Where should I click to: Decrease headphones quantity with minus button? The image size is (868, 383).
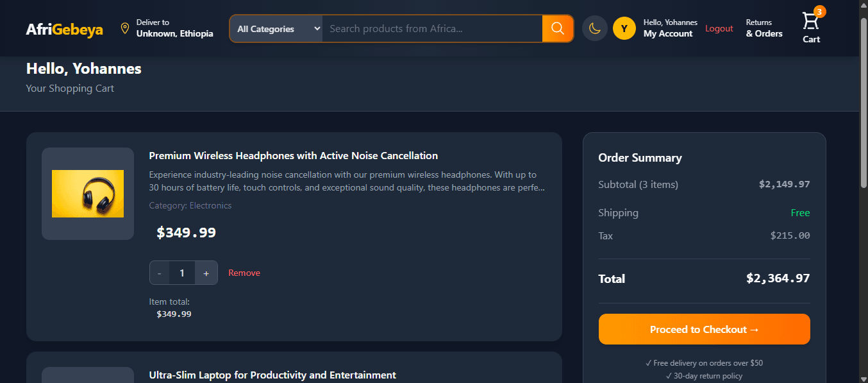point(160,273)
